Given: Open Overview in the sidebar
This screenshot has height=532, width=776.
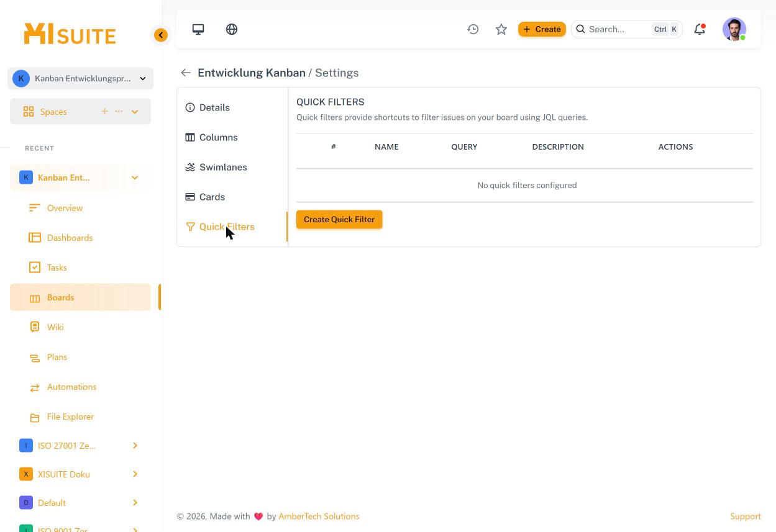Looking at the screenshot, I should [80, 208].
